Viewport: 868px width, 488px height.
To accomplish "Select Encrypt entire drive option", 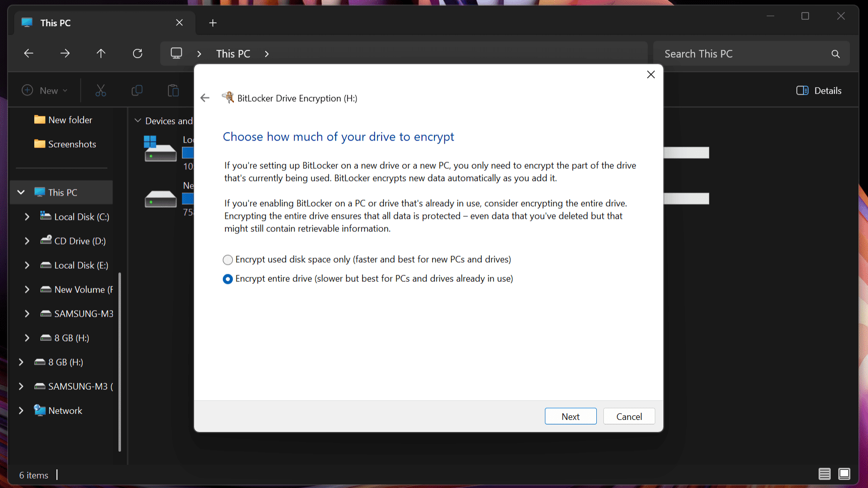I will pos(227,279).
